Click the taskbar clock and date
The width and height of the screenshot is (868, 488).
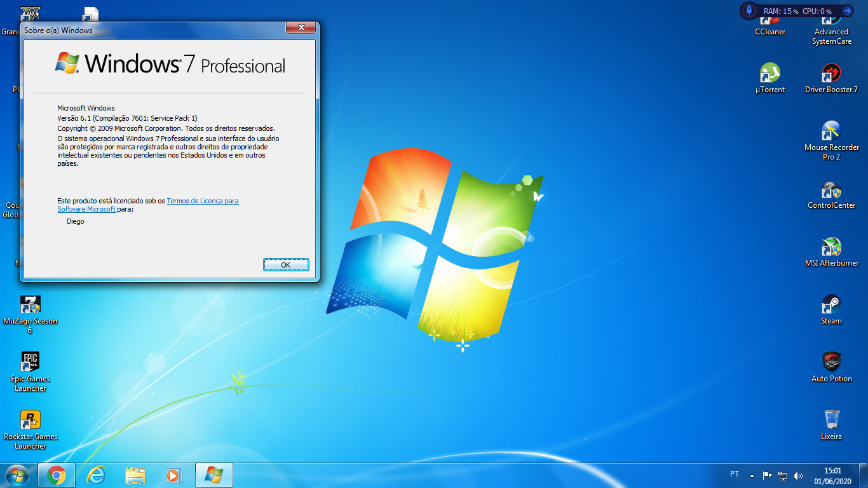[832, 475]
